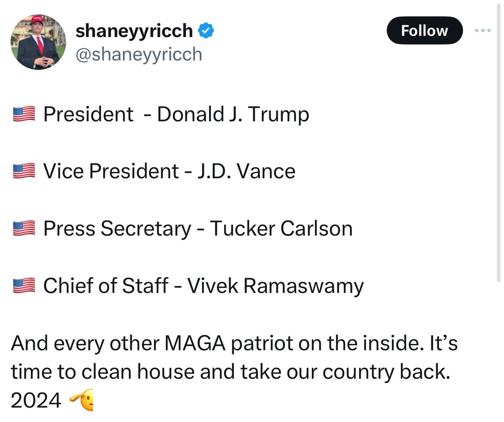Click the scrollbar on the right edge
This screenshot has width=504, height=422.
click(x=498, y=142)
